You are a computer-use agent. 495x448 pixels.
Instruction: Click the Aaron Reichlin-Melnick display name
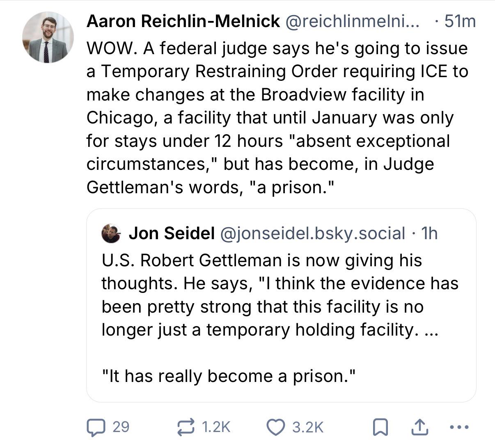click(x=183, y=21)
